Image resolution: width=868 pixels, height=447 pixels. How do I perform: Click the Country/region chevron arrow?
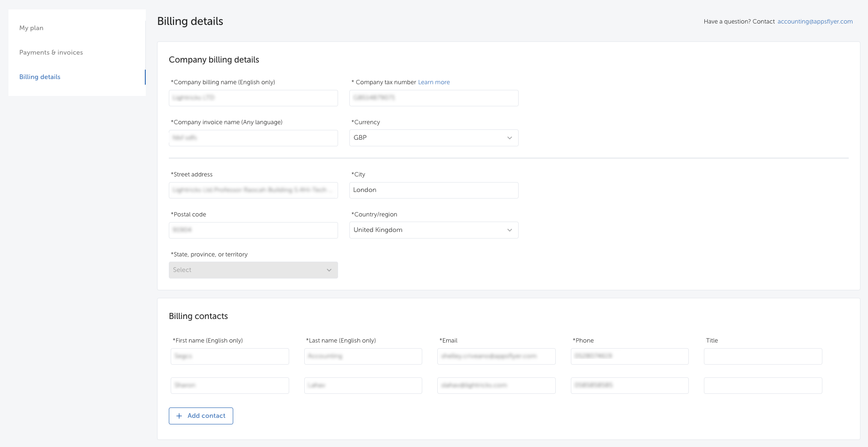point(510,230)
